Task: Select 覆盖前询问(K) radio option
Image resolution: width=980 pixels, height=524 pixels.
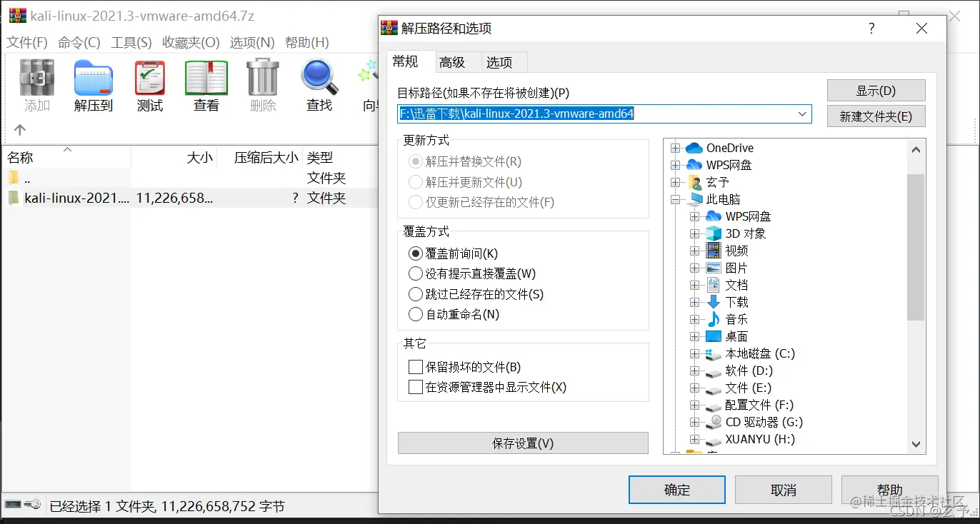Action: (x=415, y=253)
